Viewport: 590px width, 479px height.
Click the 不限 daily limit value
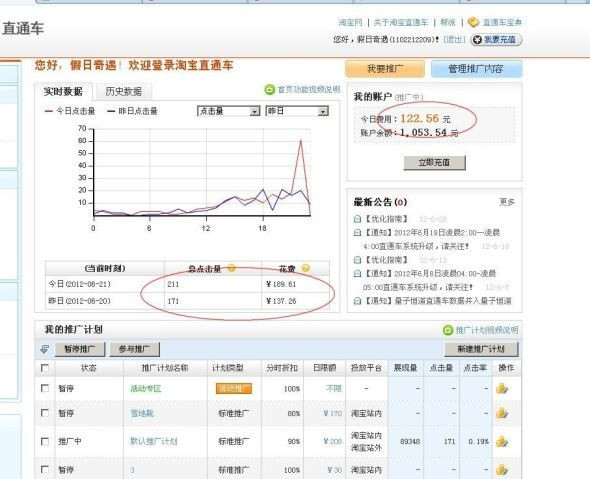[334, 388]
